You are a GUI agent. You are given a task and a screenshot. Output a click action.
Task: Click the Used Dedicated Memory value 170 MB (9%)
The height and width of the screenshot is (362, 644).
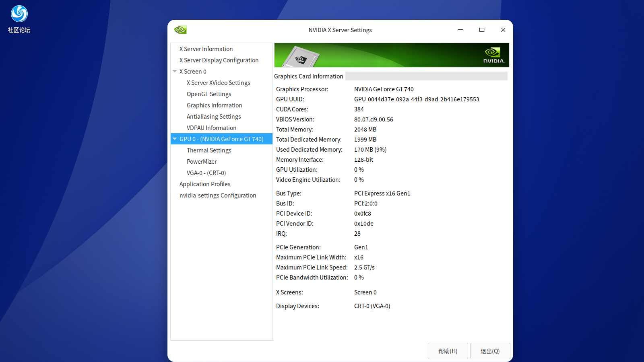370,150
